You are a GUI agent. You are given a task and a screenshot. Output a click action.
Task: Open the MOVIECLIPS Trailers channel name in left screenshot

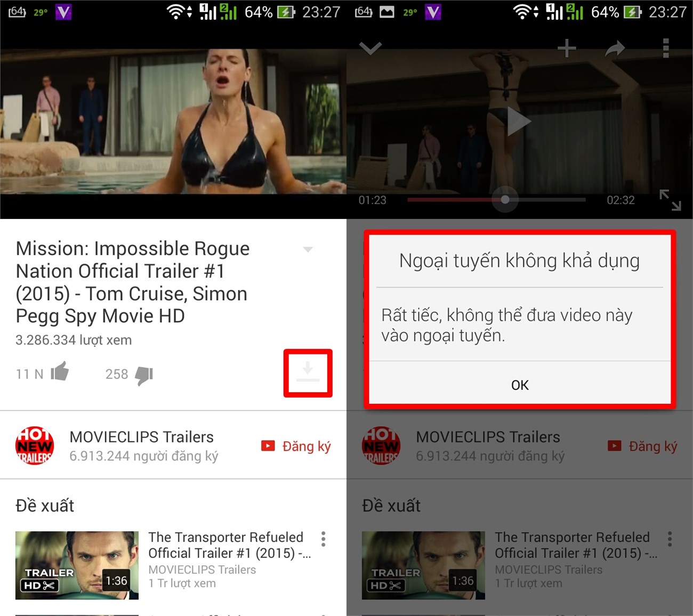(141, 437)
